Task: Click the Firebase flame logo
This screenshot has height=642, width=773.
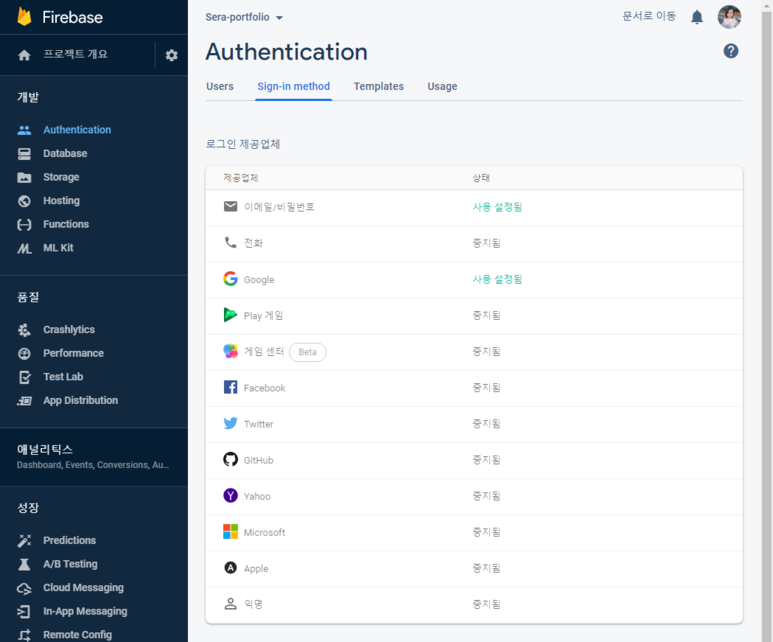Action: click(x=24, y=17)
